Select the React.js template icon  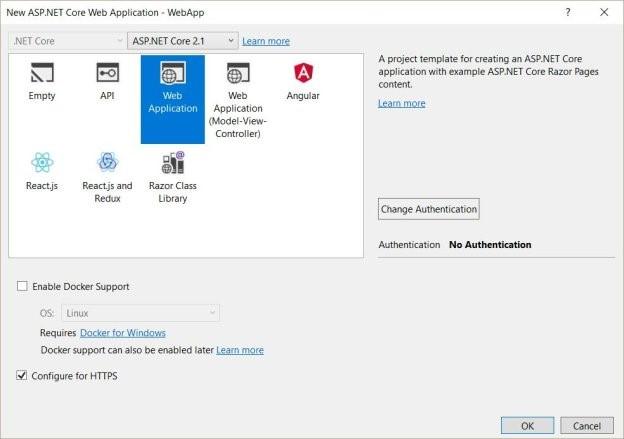pyautogui.click(x=42, y=162)
